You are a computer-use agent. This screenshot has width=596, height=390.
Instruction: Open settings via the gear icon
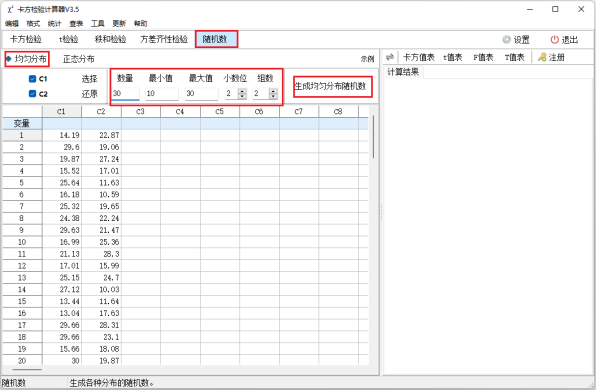(506, 40)
